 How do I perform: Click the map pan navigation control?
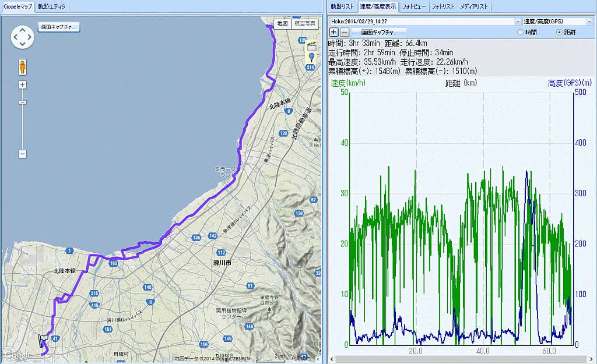(23, 37)
